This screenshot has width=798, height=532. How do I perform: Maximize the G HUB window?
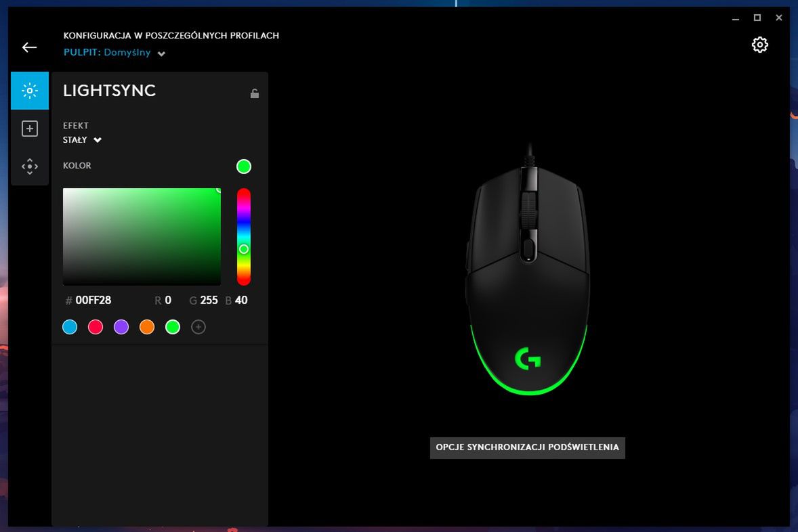(x=757, y=18)
